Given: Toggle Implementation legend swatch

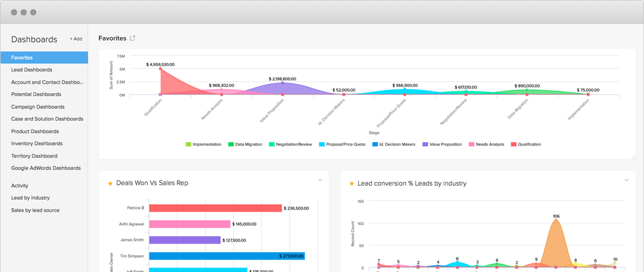Looking at the screenshot, I should [x=189, y=144].
